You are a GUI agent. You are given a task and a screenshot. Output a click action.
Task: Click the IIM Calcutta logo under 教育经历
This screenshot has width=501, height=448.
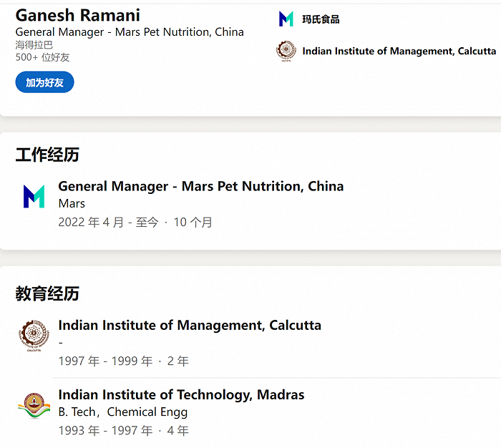pos(34,336)
